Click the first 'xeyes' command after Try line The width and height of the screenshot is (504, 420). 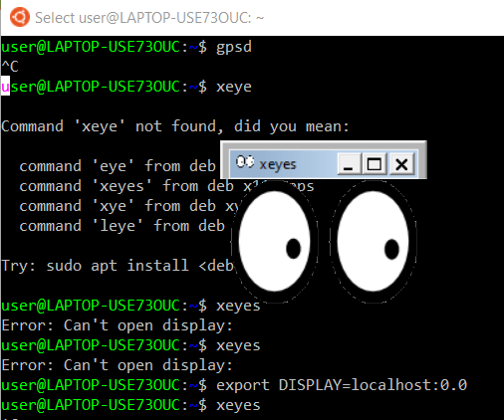coord(238,307)
